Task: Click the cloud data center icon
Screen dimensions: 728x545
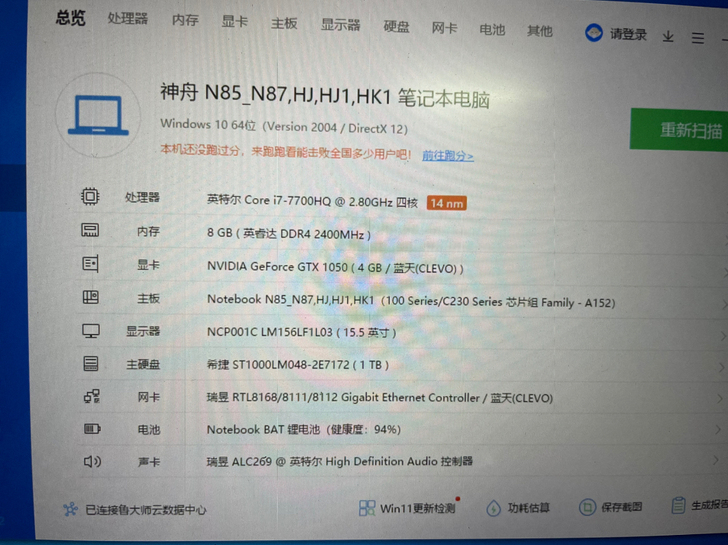Action: pyautogui.click(x=71, y=509)
